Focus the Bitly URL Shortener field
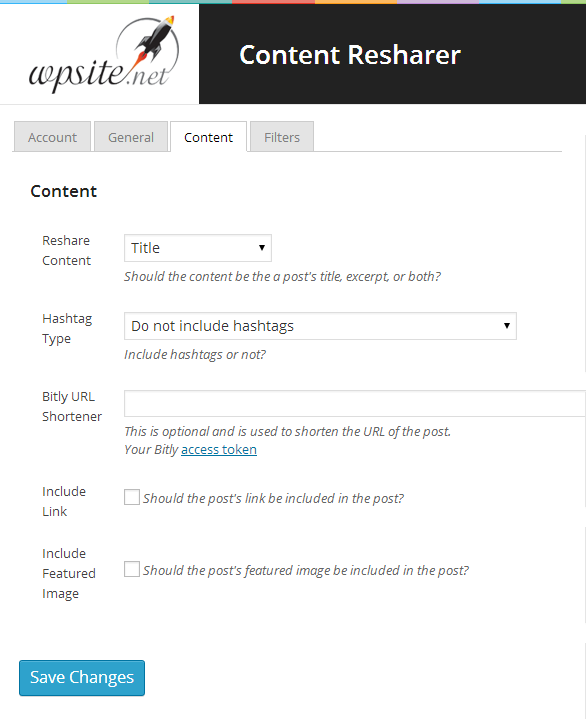This screenshot has height=719, width=586. click(355, 404)
